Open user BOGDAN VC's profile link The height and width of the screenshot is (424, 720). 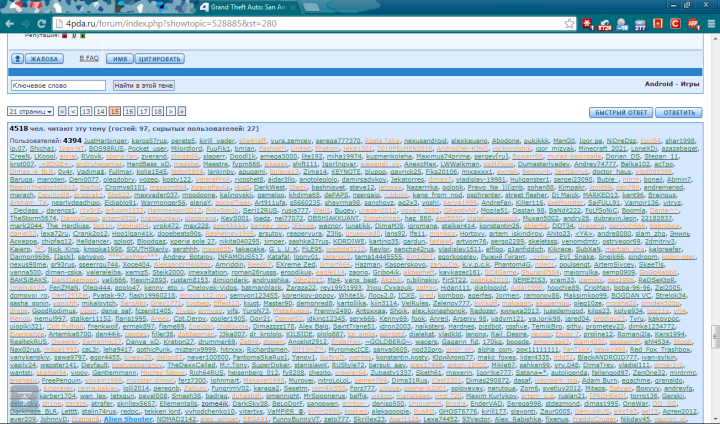point(631,295)
